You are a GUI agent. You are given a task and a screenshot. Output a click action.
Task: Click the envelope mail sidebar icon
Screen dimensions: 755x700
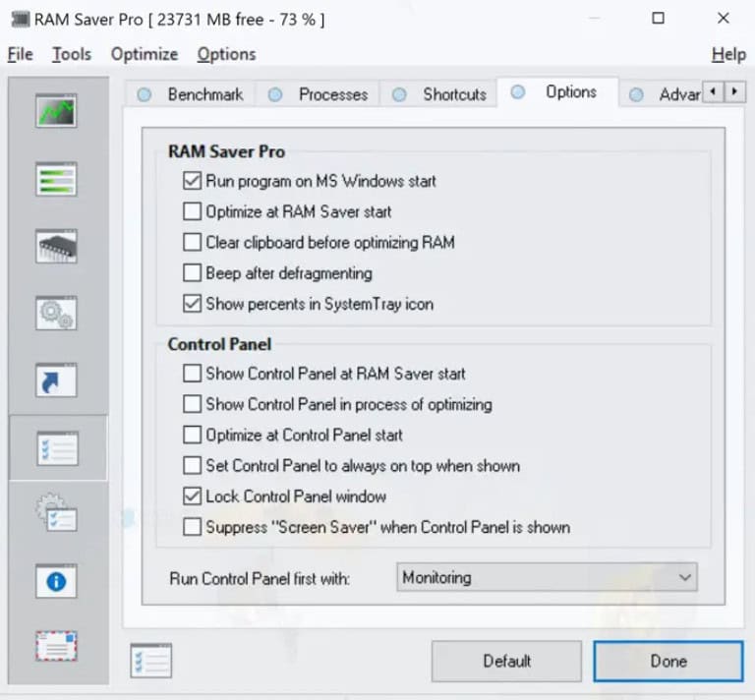pyautogui.click(x=56, y=646)
